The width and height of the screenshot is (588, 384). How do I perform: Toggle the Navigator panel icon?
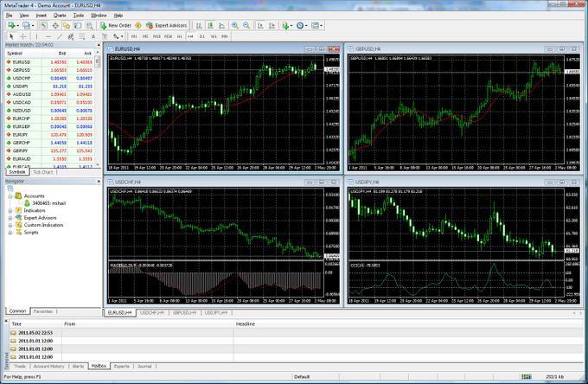click(x=67, y=25)
